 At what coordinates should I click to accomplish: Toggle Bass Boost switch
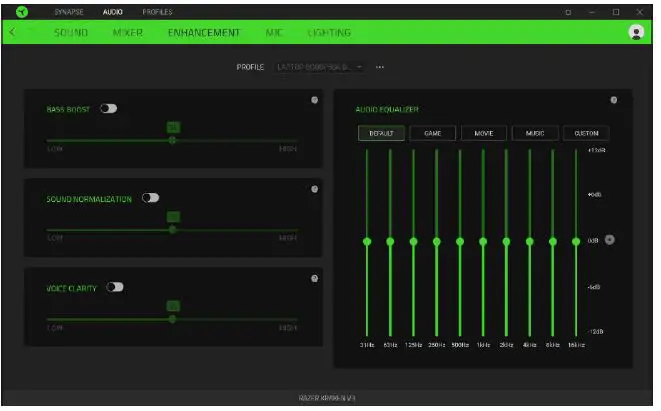click(x=108, y=109)
